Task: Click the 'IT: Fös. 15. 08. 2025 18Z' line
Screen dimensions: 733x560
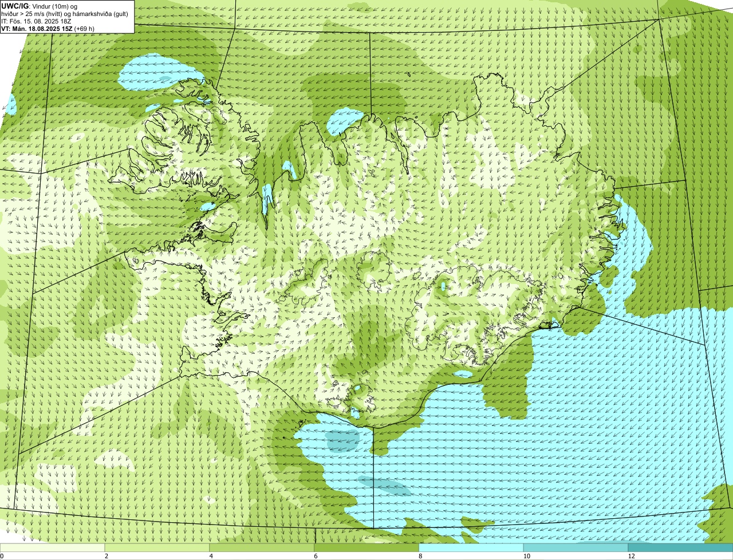Action: pos(37,21)
